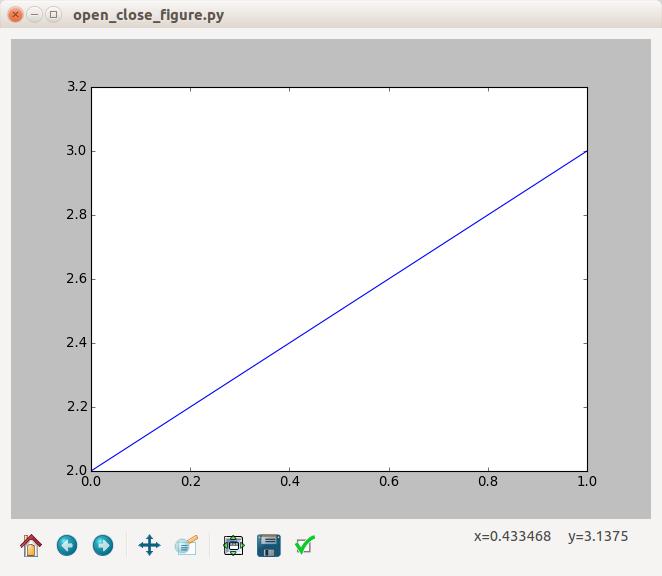Maximize the figure window
Viewport: 662px width, 576px height.
54,15
